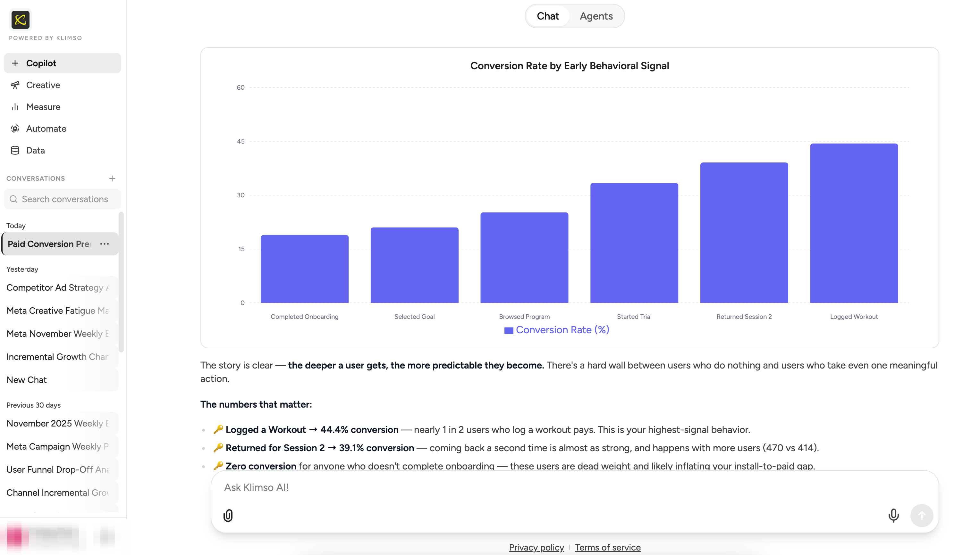Click the conversations list scrollbar
The image size is (980, 555).
pos(121,282)
